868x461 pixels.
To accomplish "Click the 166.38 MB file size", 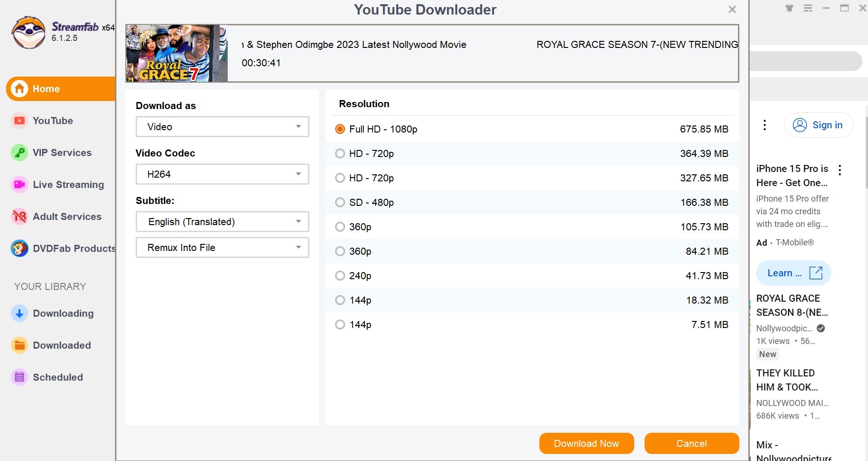I will (704, 203).
